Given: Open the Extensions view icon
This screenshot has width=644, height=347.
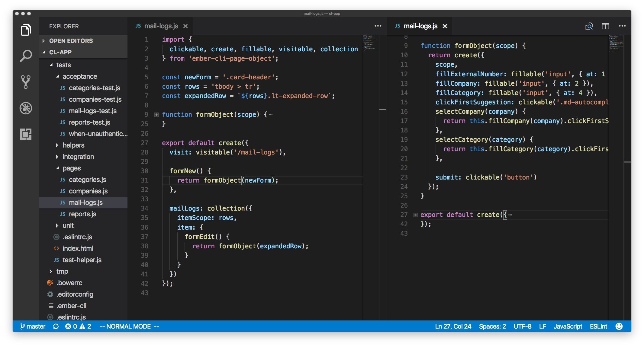Looking at the screenshot, I should click(x=26, y=134).
